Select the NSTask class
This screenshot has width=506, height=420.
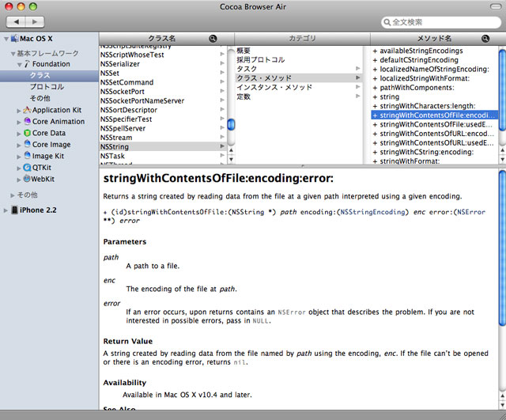click(163, 156)
